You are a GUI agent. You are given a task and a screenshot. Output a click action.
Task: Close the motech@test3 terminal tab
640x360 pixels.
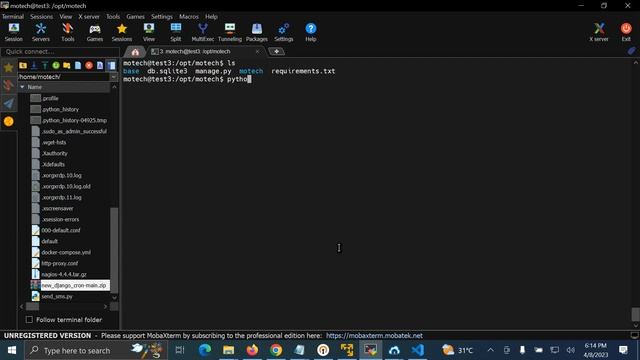(x=257, y=51)
